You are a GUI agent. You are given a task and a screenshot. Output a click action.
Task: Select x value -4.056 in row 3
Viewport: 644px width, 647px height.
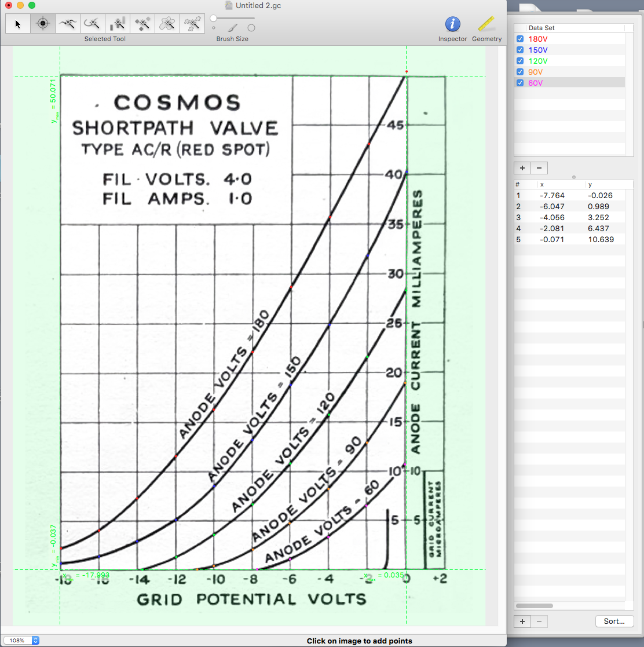click(552, 217)
